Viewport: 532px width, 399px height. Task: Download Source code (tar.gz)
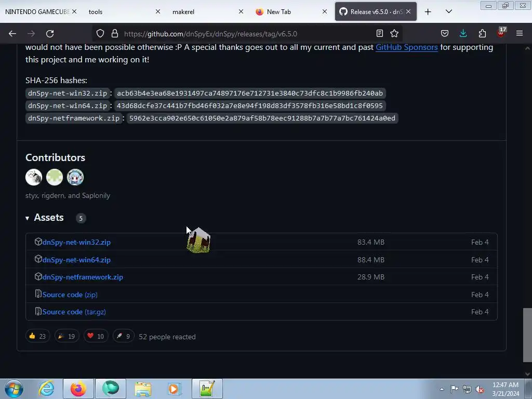pos(74,312)
